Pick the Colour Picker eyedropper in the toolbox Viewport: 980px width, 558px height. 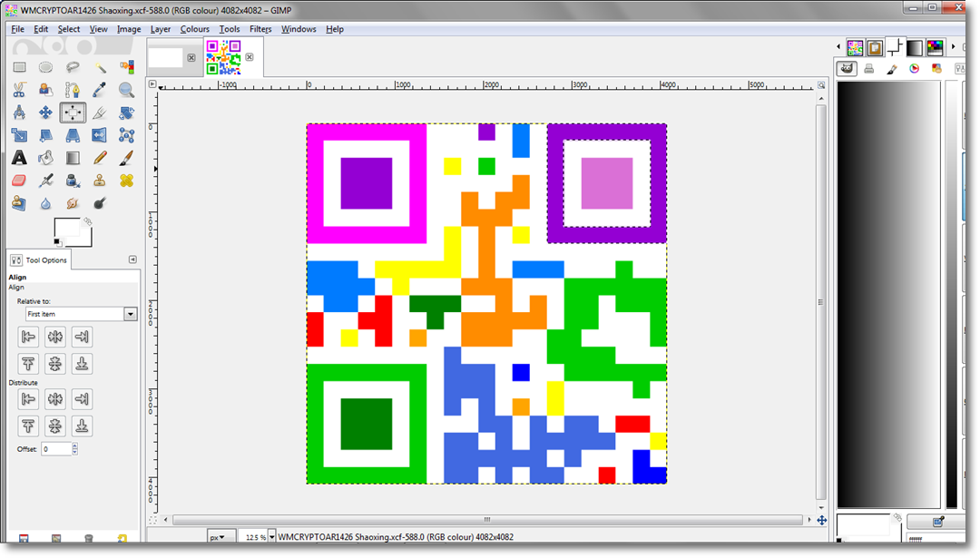coord(100,90)
